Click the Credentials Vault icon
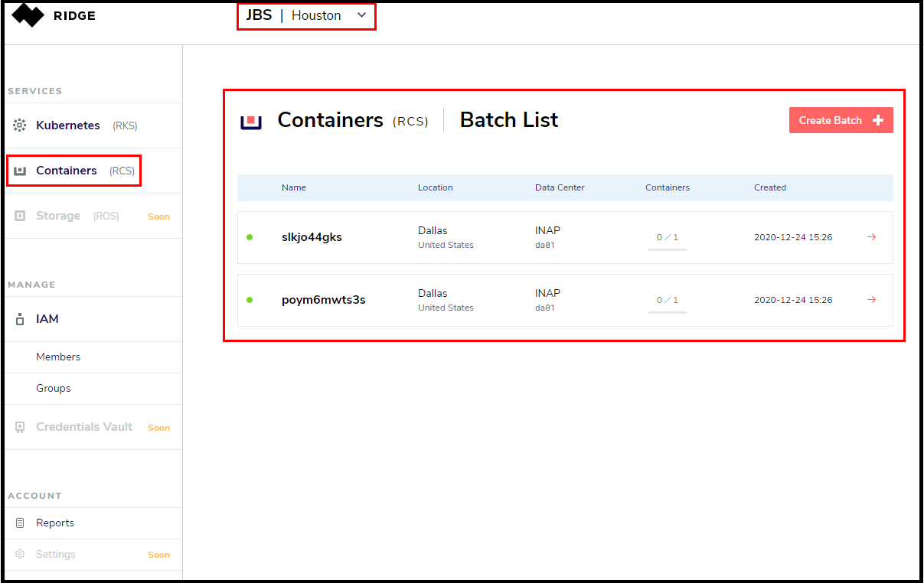The image size is (924, 583). pyautogui.click(x=21, y=427)
